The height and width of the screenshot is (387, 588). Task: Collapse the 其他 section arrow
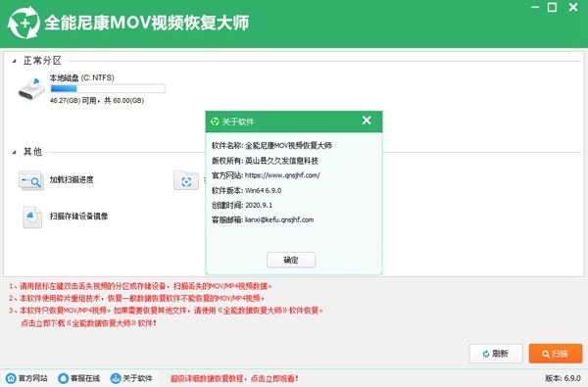(15, 152)
